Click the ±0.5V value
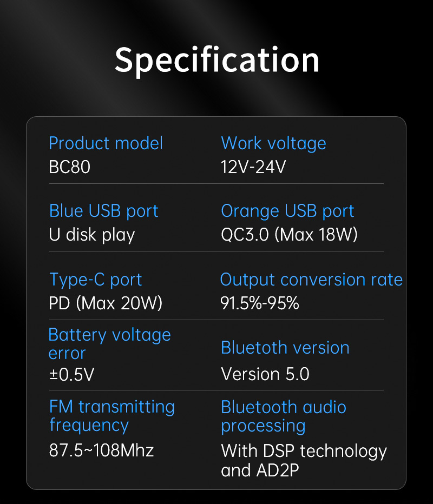433x504 pixels. coord(72,374)
